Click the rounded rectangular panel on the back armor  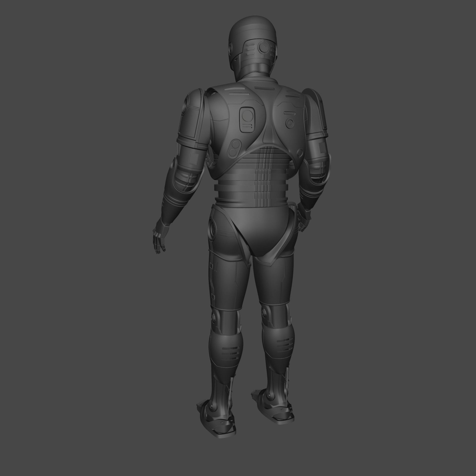point(247,119)
